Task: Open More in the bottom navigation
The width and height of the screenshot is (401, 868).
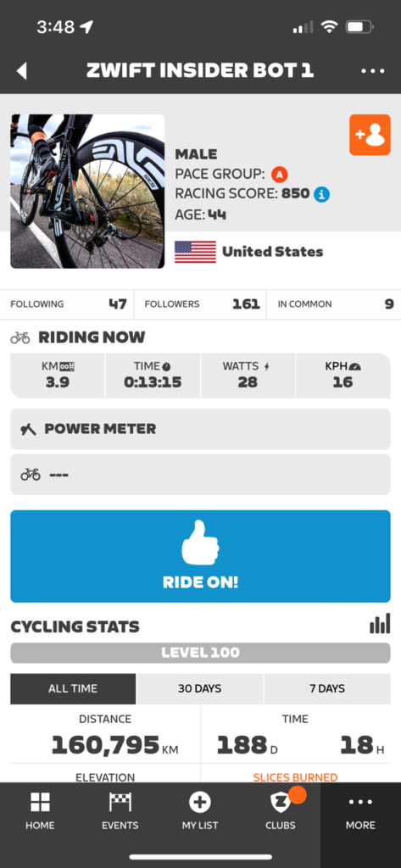Action: (x=360, y=811)
